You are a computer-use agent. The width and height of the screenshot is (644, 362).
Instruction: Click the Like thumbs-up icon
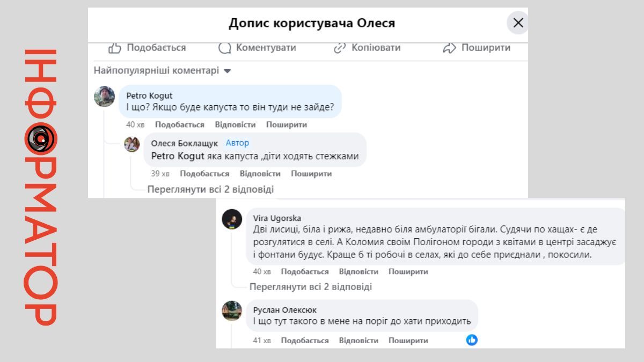tap(114, 48)
